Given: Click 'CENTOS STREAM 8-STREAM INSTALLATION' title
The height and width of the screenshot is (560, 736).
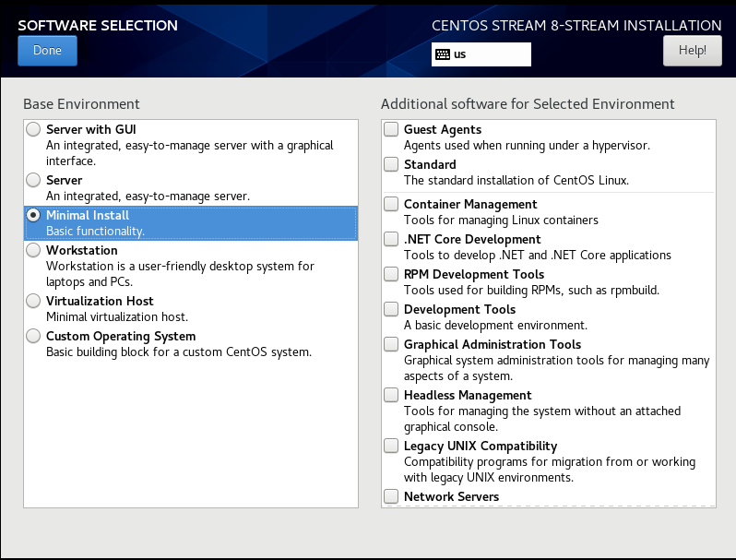Looking at the screenshot, I should tap(576, 25).
